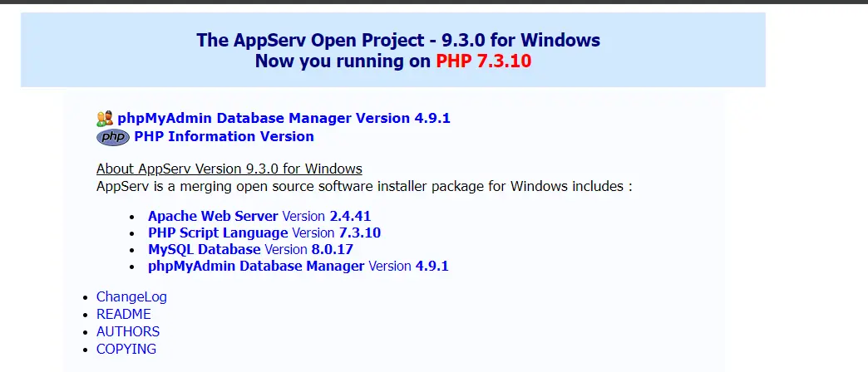Click the underlined About AppServ Version heading
Image resolution: width=868 pixels, height=372 pixels.
point(229,169)
